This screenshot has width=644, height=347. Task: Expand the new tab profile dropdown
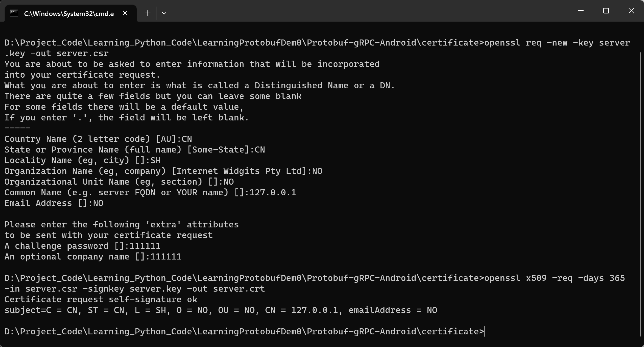[x=164, y=13]
